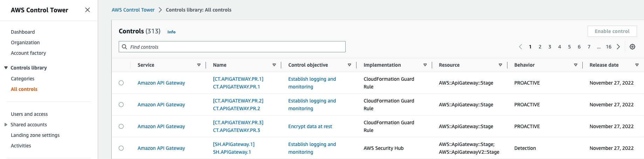
Task: Collapse the Controls library section
Action: point(6,68)
